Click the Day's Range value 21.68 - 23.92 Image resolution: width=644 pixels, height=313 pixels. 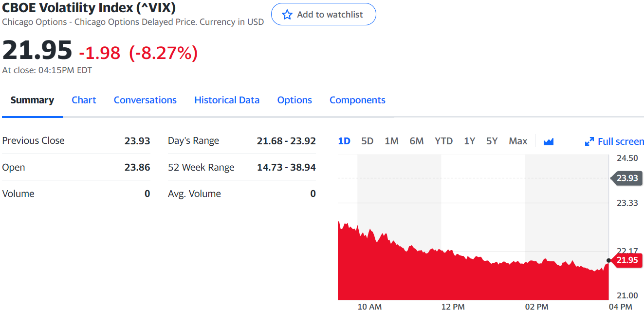click(x=286, y=141)
